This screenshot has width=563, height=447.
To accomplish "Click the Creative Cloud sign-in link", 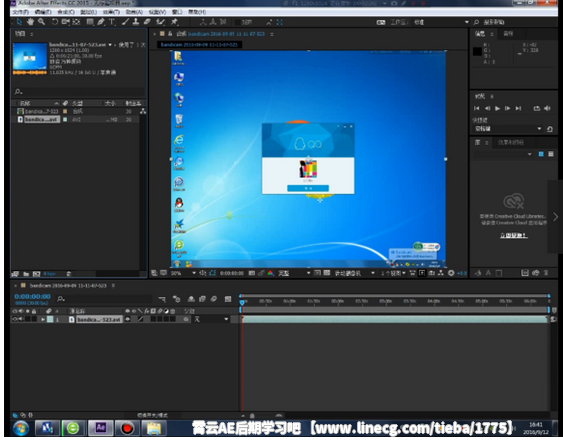I will (x=513, y=235).
